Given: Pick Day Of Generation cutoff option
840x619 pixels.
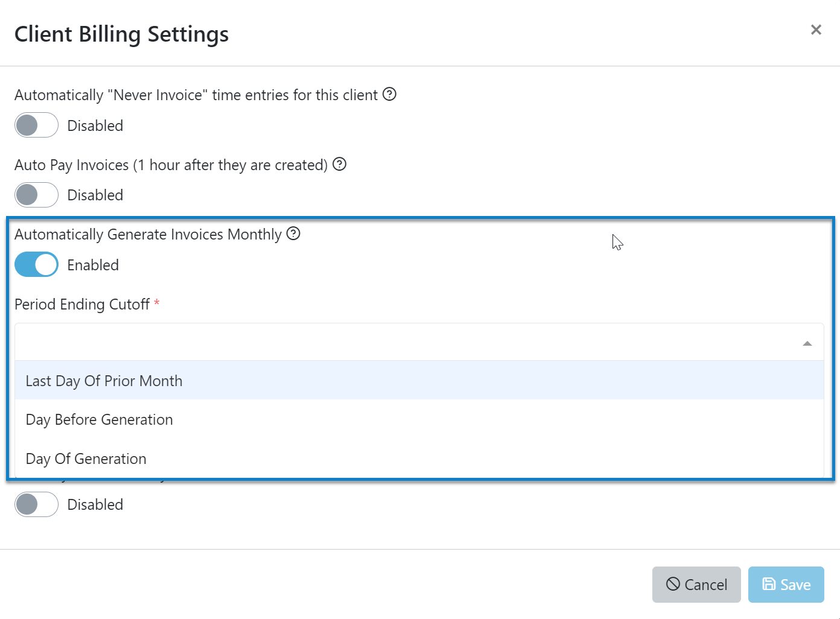Looking at the screenshot, I should pos(86,459).
